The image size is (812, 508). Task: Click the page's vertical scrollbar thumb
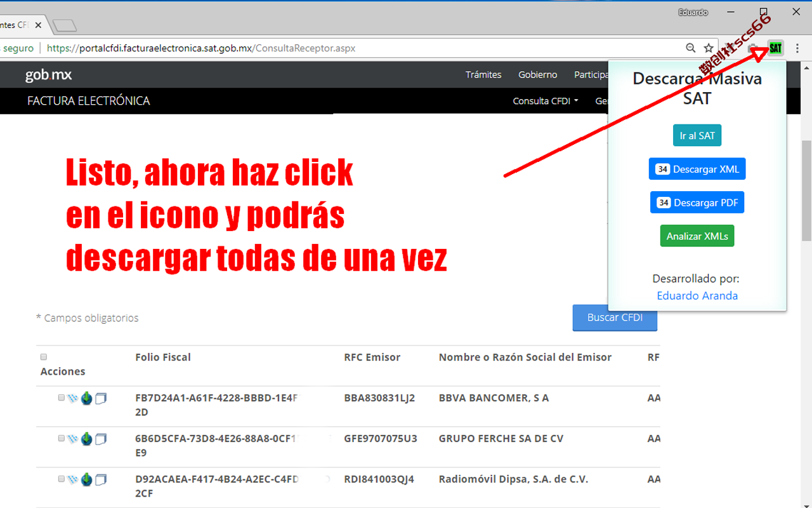(x=806, y=190)
